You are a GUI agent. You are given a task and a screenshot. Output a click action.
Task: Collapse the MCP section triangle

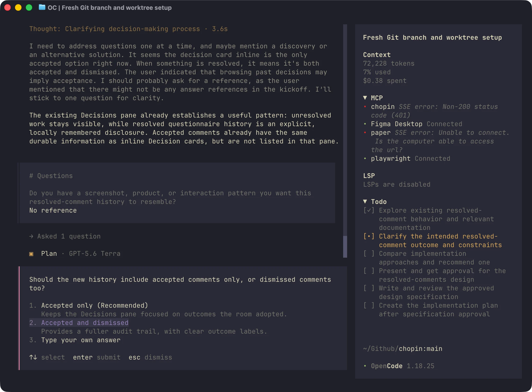click(x=365, y=98)
